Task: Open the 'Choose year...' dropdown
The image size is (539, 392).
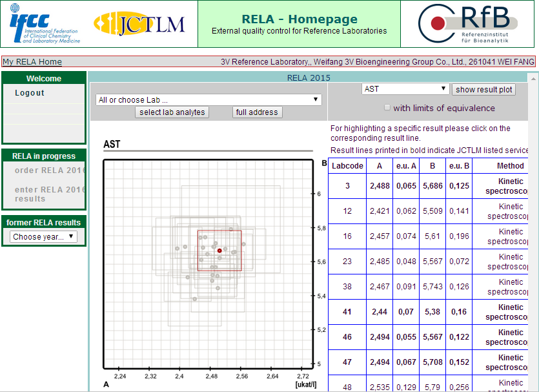Action: click(x=44, y=237)
